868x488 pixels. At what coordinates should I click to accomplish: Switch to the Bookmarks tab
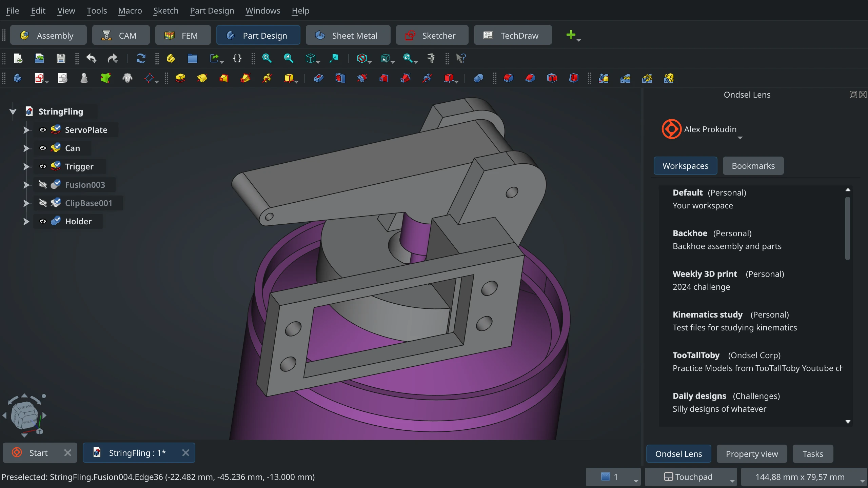tap(753, 166)
